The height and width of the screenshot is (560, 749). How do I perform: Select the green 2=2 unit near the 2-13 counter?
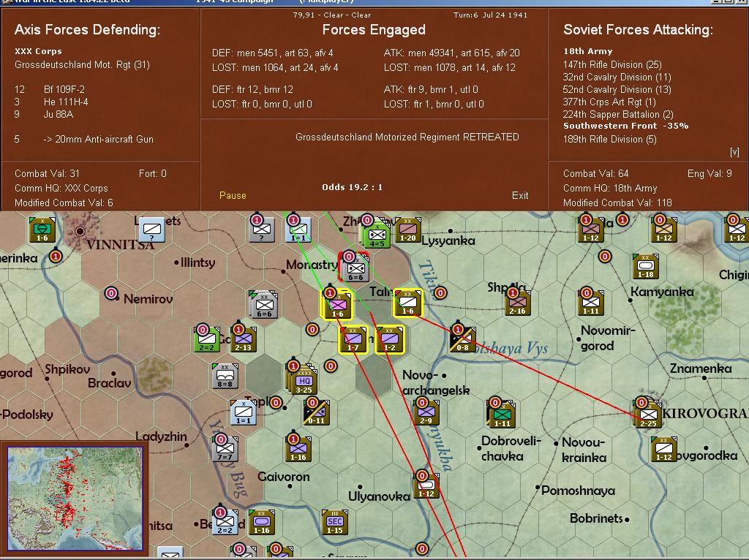[x=207, y=339]
